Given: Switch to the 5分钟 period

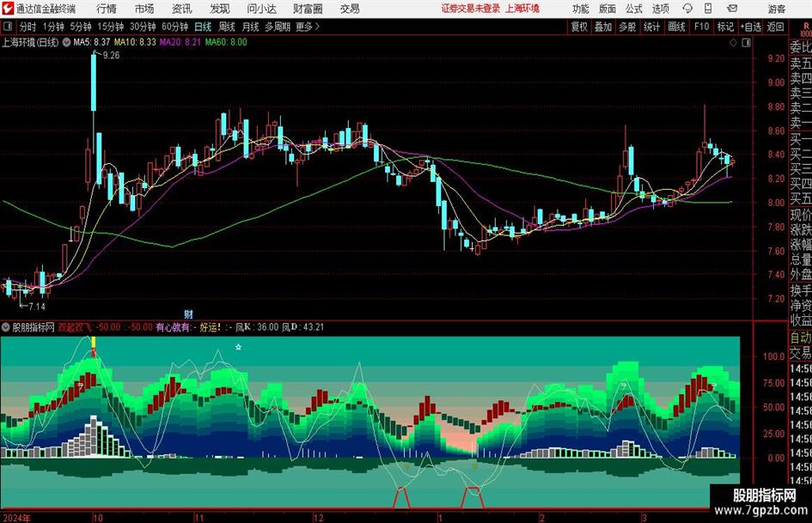Looking at the screenshot, I should point(81,27).
